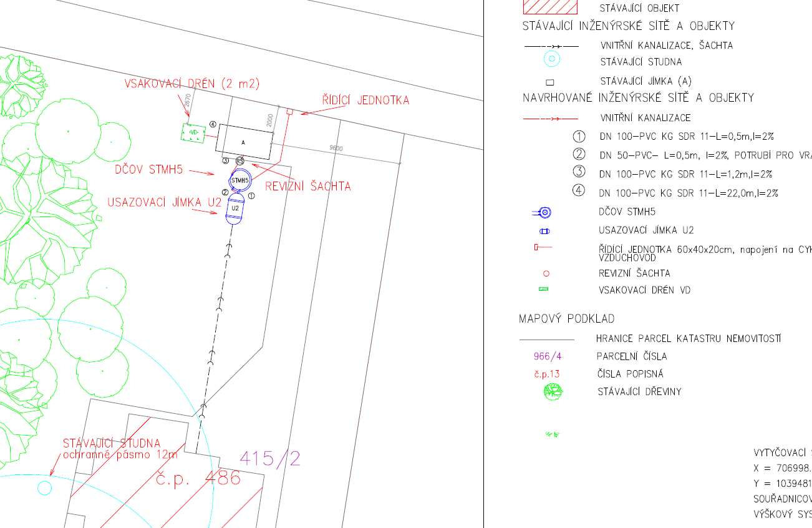Click the red DČOV STMH5 label in the drawing
This screenshot has height=528, width=812.
(150, 169)
